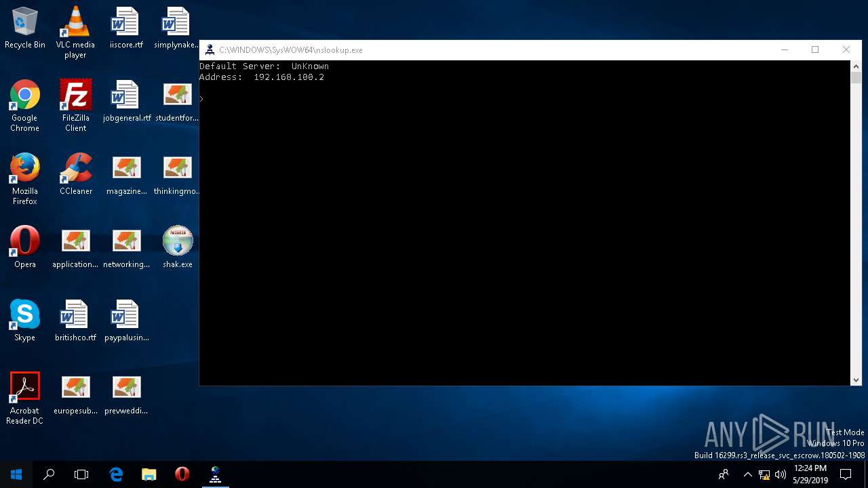Image resolution: width=868 pixels, height=488 pixels.
Task: Open the volume speaker tray icon
Action: click(781, 474)
